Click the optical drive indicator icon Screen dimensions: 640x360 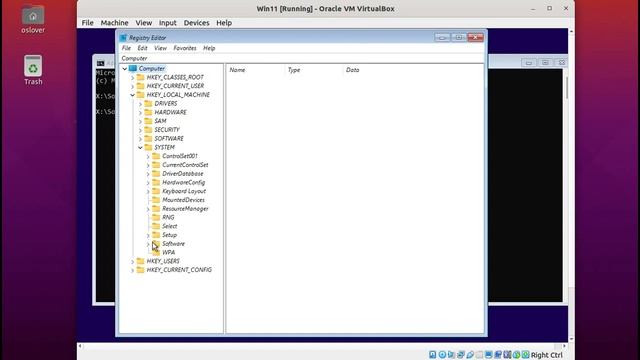pos(442,355)
